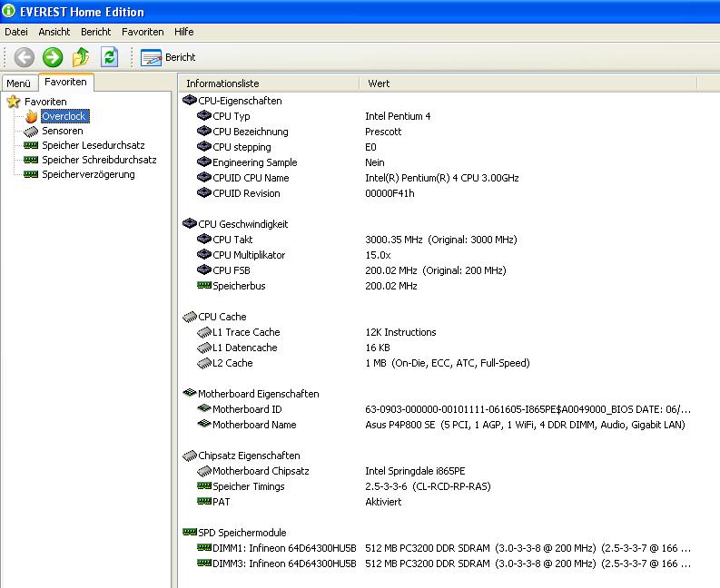Click the icon beside Speicherbus
The image size is (720, 588).
click(x=204, y=286)
